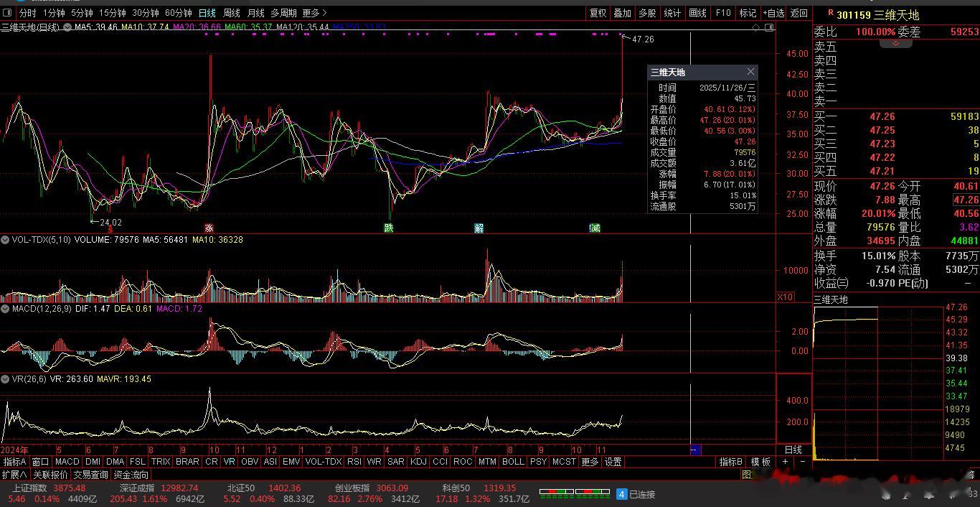Open the moving average settings dropdown arrow
The height and width of the screenshot is (507, 980).
pyautogui.click(x=67, y=27)
